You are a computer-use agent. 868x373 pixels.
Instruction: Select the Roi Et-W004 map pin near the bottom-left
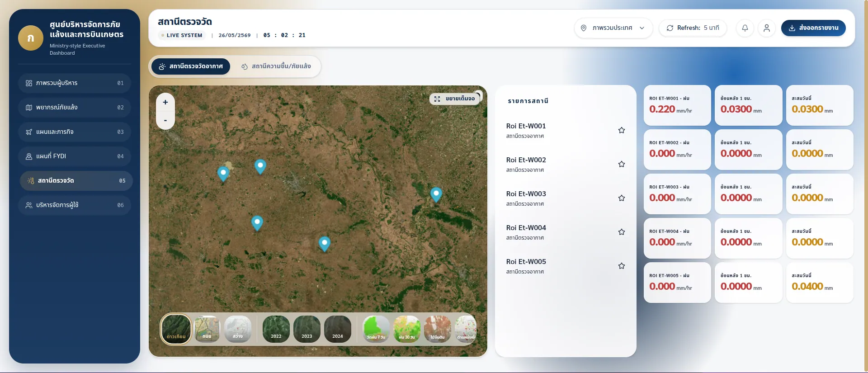(257, 223)
